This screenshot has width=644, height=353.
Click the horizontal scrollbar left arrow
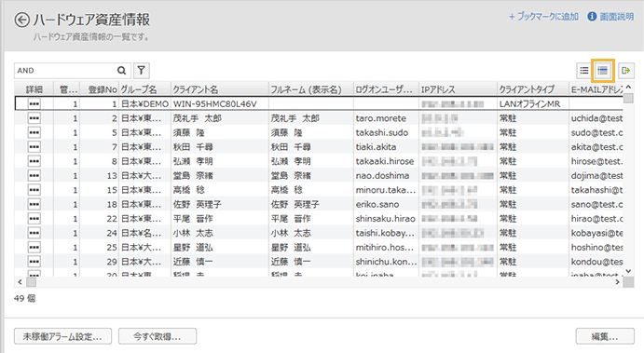[20, 282]
